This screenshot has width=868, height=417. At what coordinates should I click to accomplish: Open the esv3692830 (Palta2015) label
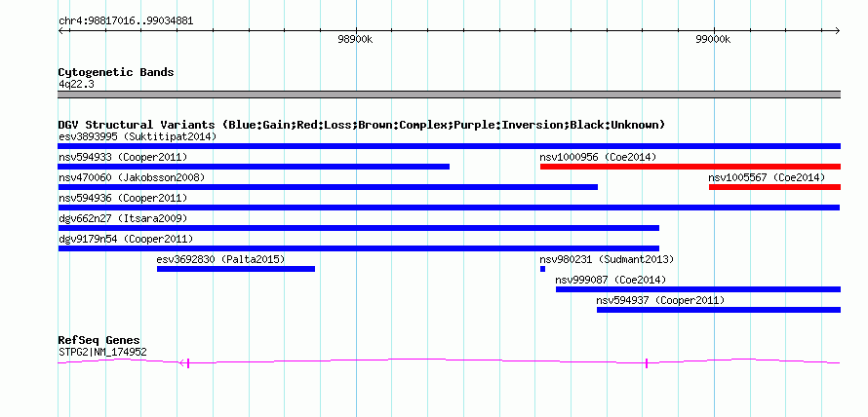coord(220,259)
